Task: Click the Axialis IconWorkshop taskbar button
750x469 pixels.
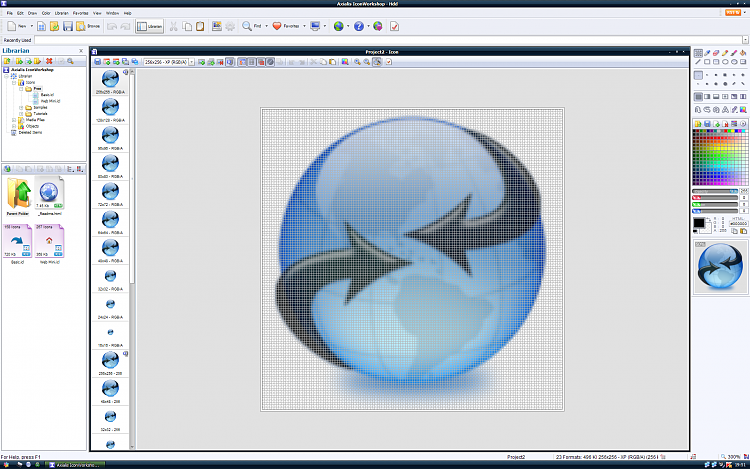Action: tap(75, 465)
